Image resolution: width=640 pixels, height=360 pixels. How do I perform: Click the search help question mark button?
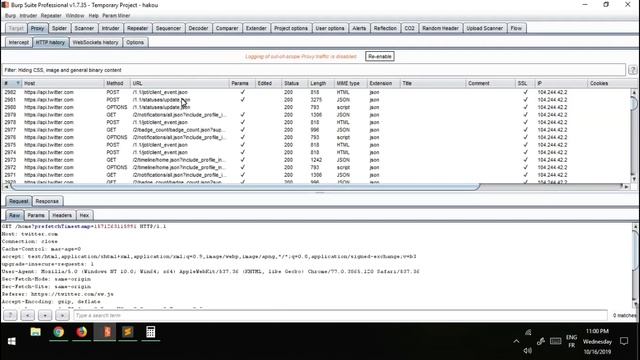10,315
